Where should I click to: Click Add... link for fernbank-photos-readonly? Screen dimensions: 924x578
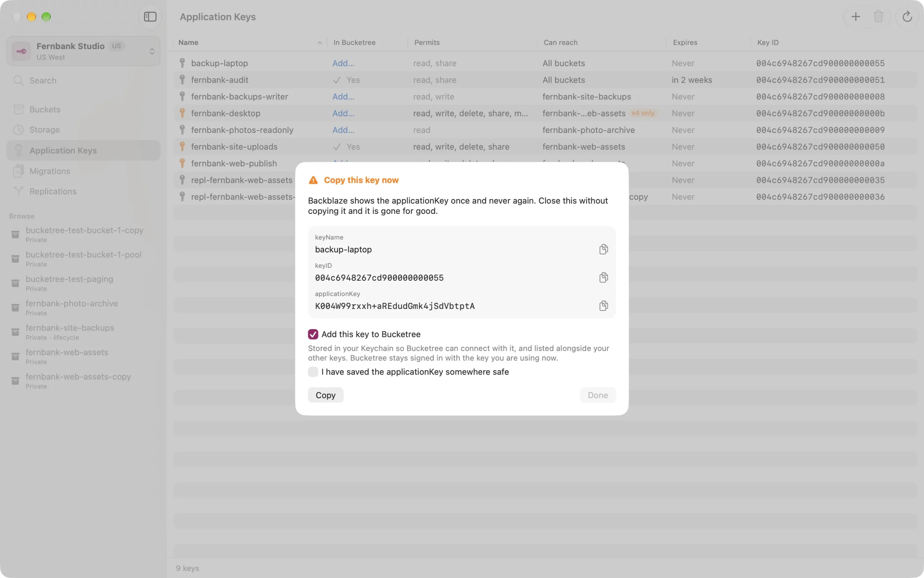pyautogui.click(x=343, y=130)
